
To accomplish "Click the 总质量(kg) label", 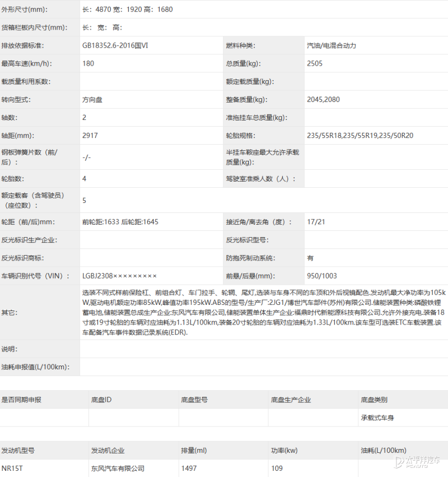I will (x=243, y=63).
